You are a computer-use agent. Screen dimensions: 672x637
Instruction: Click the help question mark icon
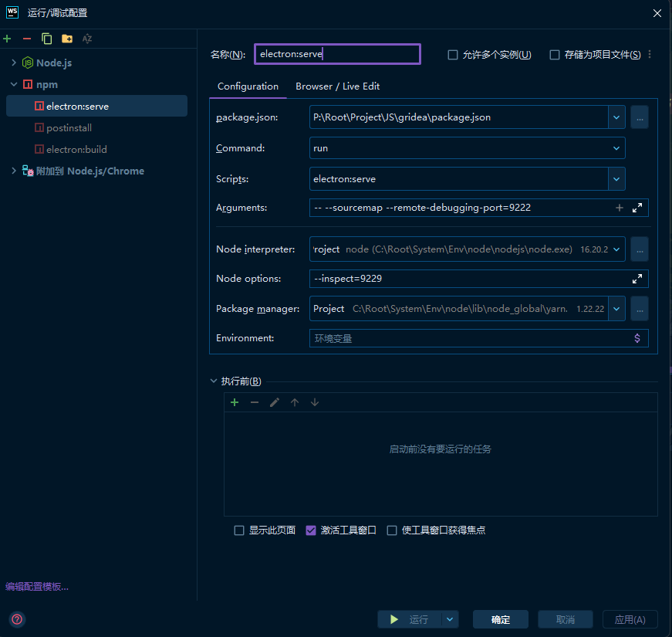tap(17, 619)
